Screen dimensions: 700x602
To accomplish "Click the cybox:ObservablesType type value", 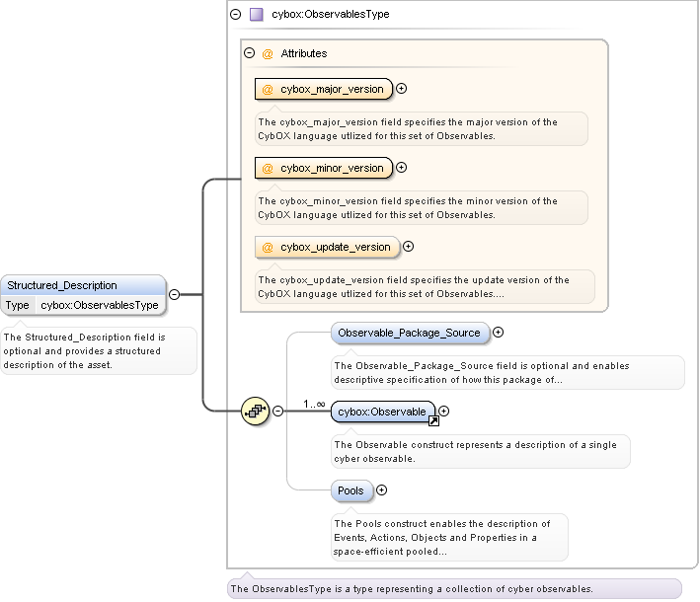I will pos(99,305).
